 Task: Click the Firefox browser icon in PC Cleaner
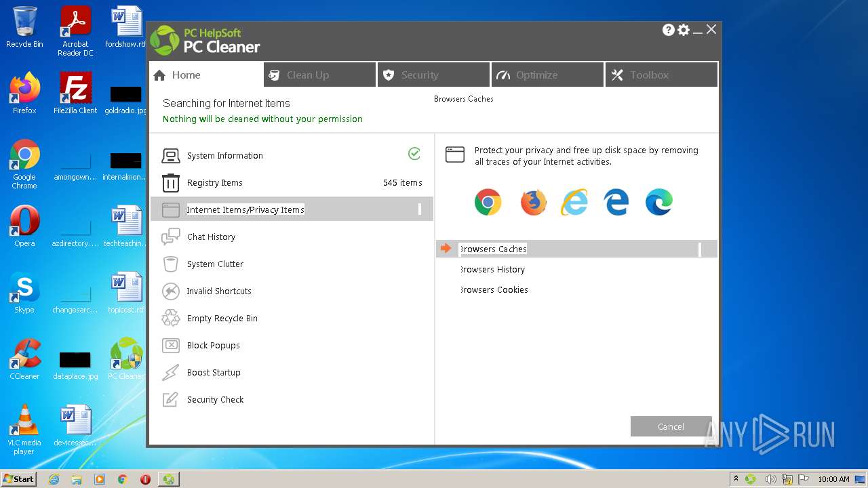click(534, 202)
